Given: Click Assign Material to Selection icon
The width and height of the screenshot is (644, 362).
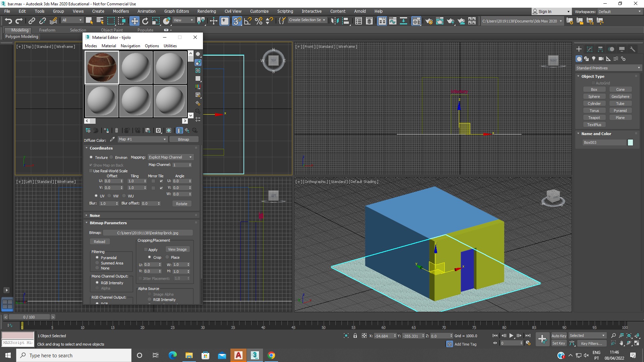Looking at the screenshot, I should pyautogui.click(x=106, y=130).
